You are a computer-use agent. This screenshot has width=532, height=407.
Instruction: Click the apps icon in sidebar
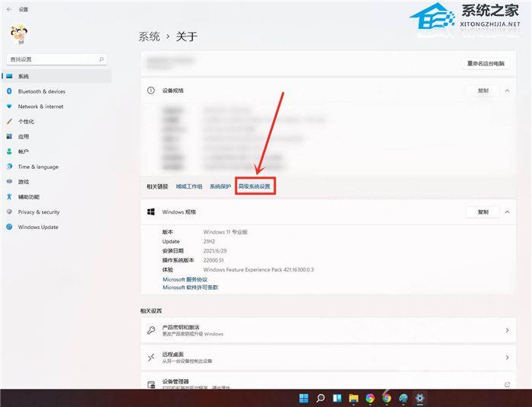coord(9,136)
